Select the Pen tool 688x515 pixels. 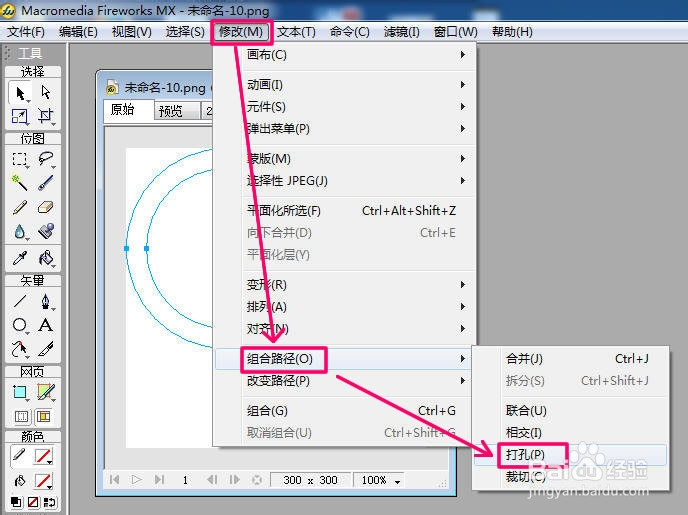point(45,301)
